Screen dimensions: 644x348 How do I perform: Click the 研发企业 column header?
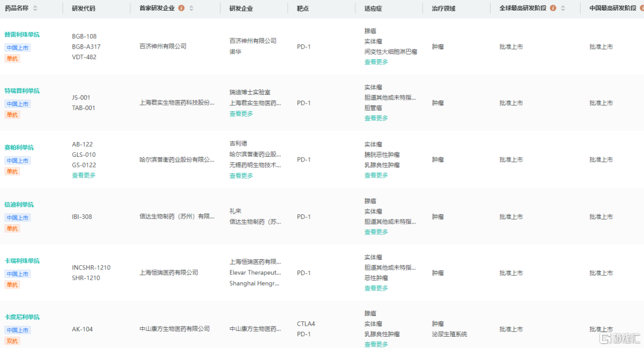[241, 8]
